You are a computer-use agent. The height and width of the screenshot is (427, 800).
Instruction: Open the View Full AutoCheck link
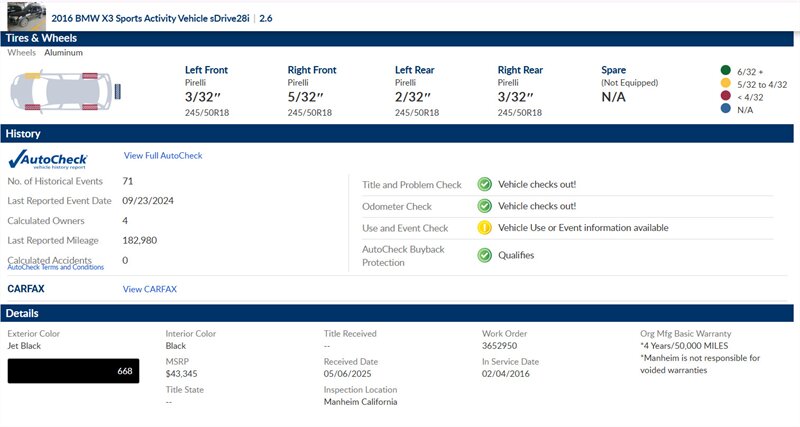click(x=163, y=156)
